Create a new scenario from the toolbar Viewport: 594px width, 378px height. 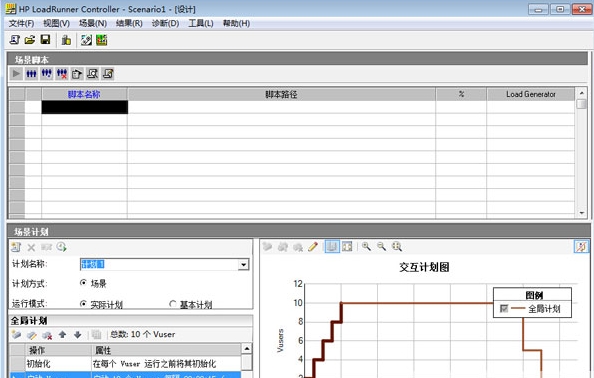coord(14,40)
